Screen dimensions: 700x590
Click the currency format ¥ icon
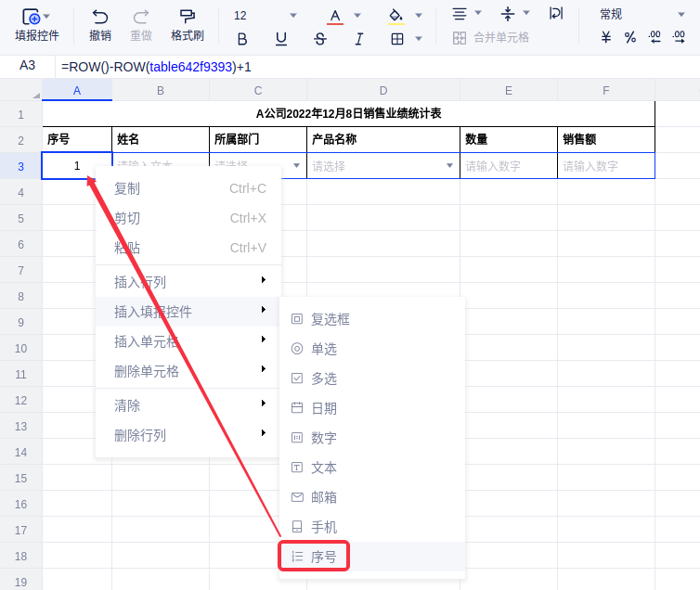[x=606, y=38]
